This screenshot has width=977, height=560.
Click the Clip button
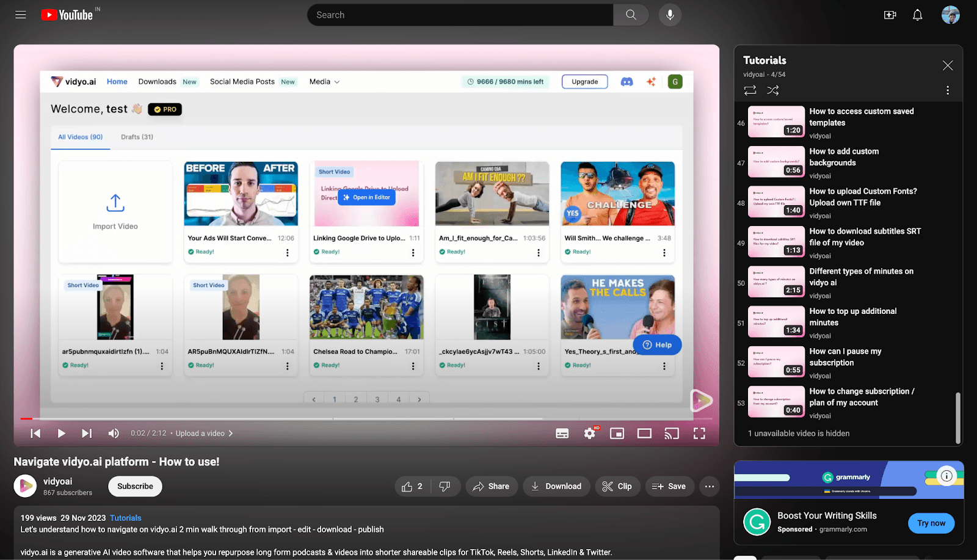(617, 486)
